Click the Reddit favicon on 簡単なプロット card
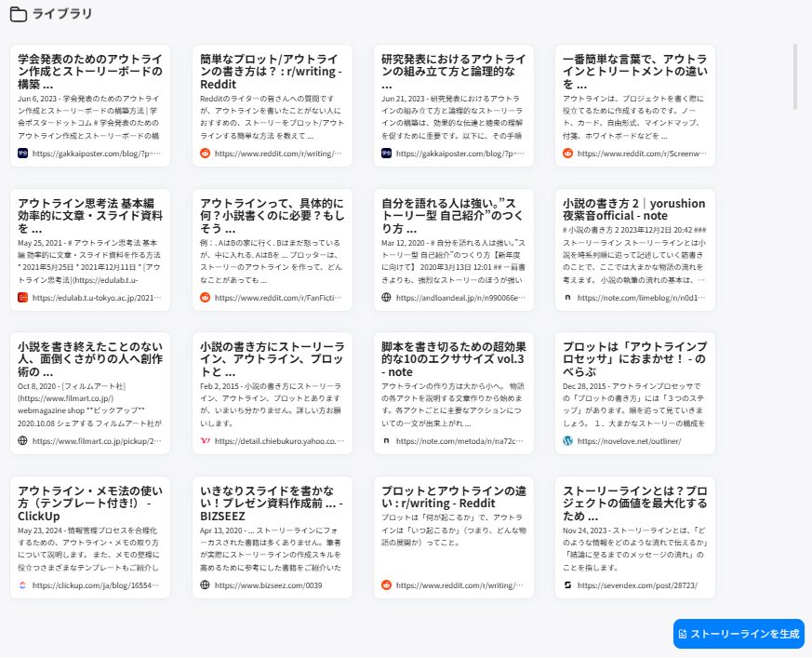This screenshot has height=658, width=812. click(x=206, y=154)
